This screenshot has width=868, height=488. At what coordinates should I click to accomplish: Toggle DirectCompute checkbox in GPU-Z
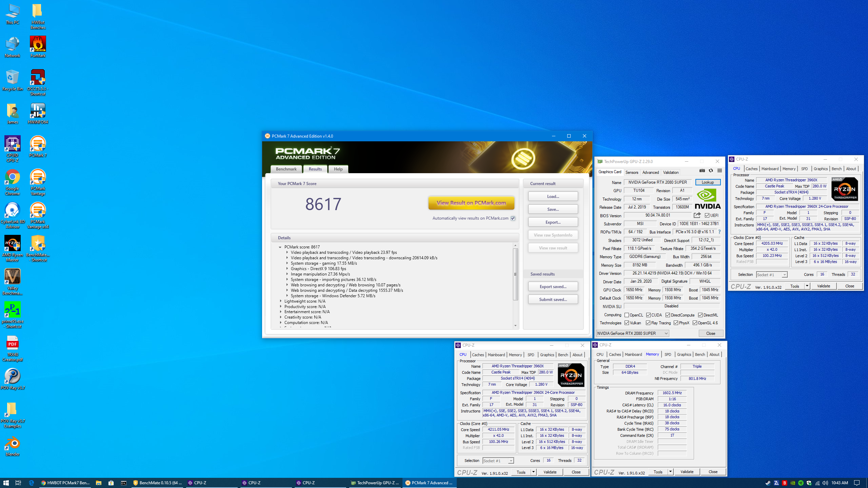pos(668,315)
